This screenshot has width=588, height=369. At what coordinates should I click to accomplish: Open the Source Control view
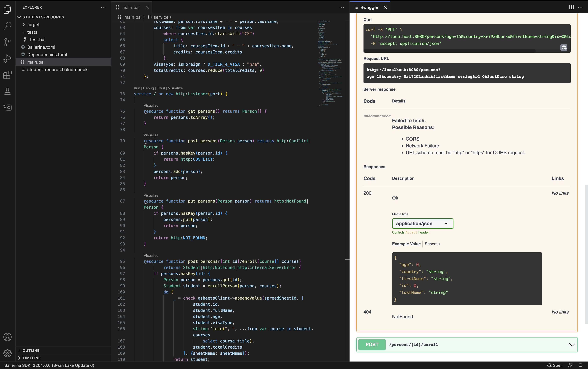click(7, 42)
